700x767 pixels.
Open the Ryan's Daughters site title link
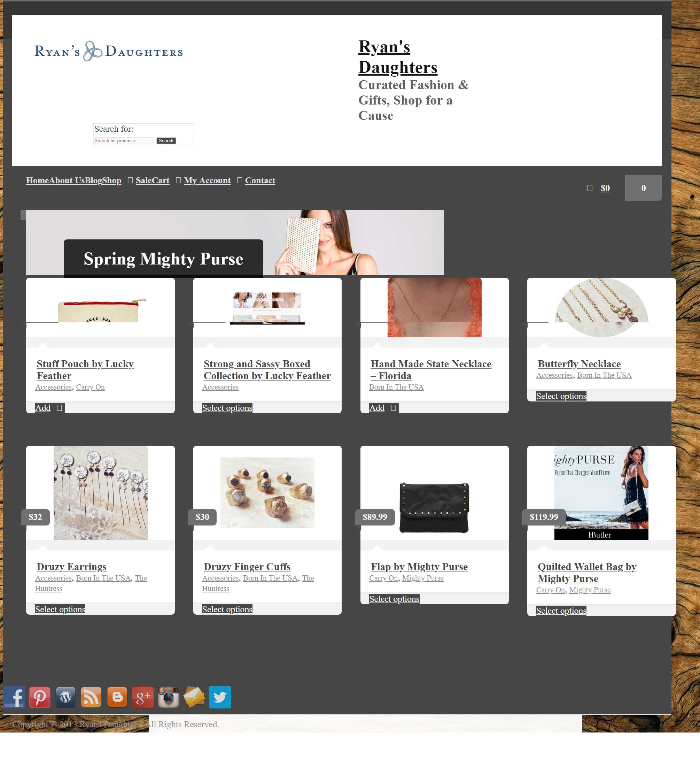point(398,57)
